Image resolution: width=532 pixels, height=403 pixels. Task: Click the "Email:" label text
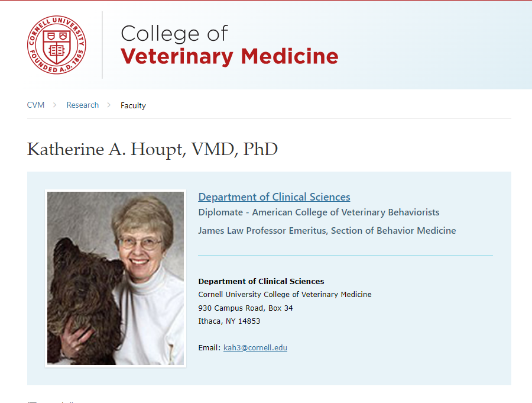(209, 348)
